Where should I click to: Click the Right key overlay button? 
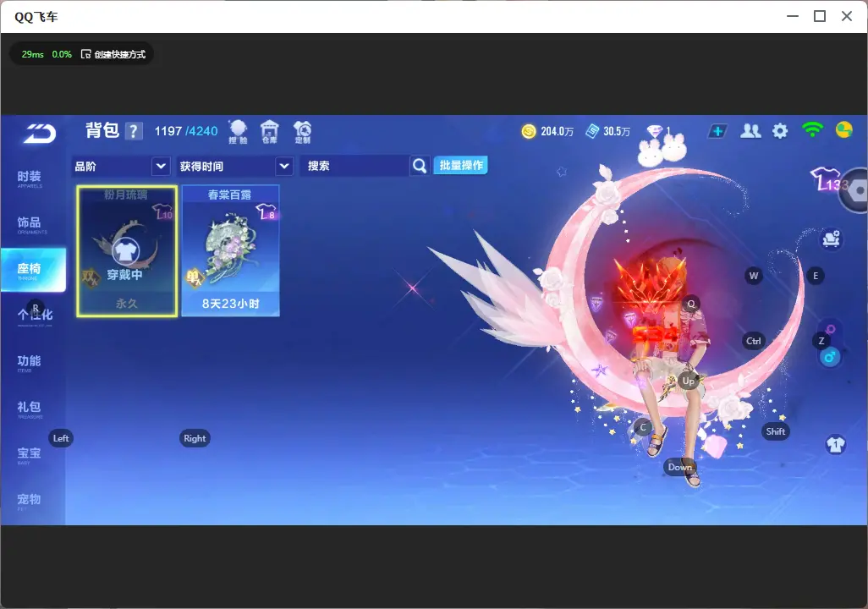[195, 438]
